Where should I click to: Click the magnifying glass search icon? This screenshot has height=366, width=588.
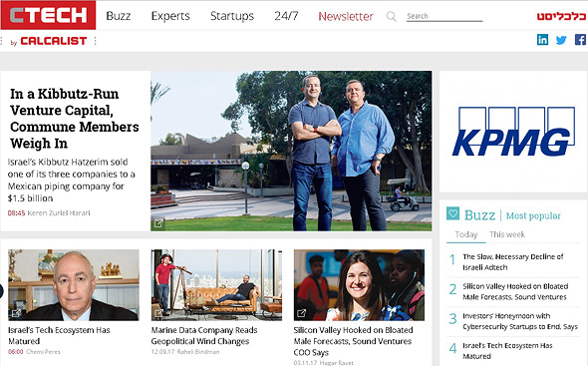(391, 16)
